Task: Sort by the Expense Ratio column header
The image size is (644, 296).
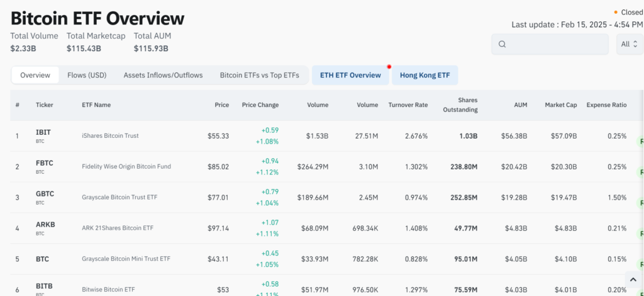Action: [606, 105]
